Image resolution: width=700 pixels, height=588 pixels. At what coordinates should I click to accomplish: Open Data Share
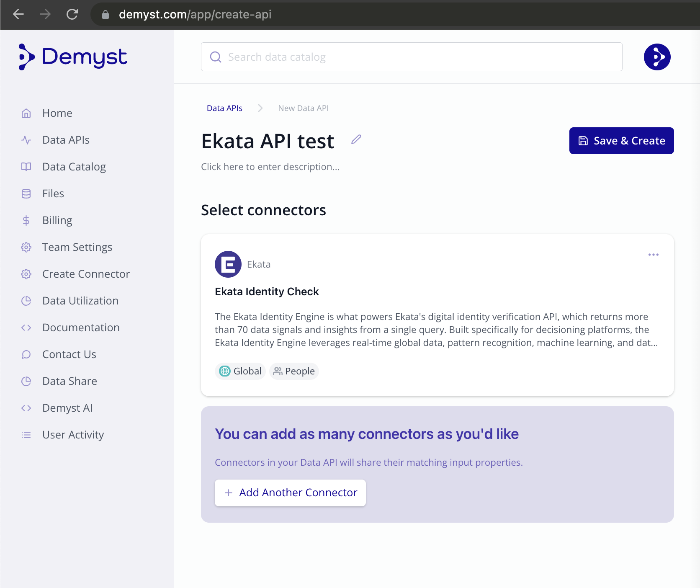[70, 381]
